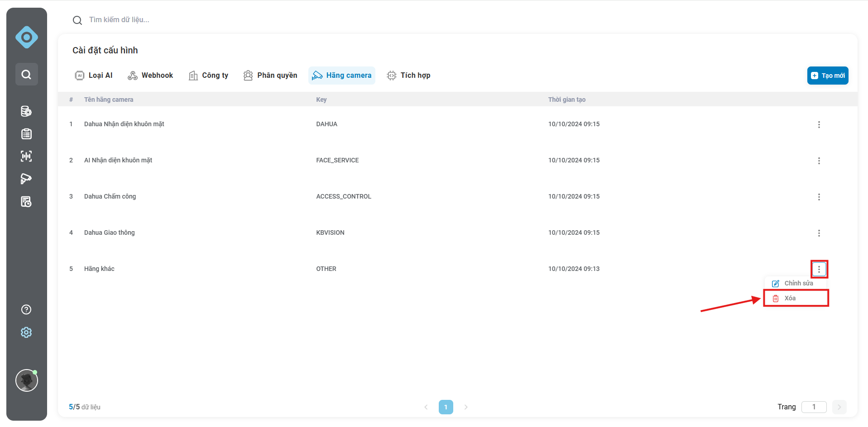Select the 'Hãng khác' name cell
This screenshot has height=427, width=868.
pos(99,269)
